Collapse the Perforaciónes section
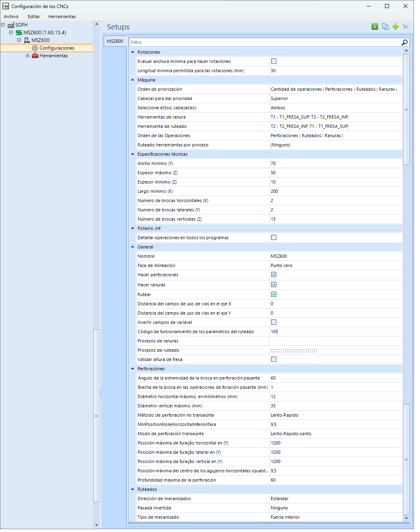420x532 pixels. 132,369
